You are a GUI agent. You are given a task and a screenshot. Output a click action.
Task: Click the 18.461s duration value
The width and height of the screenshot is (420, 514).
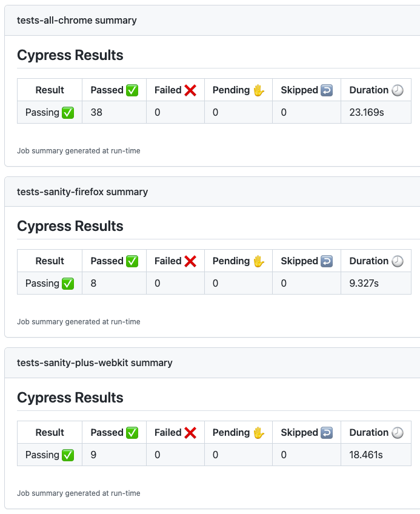coord(367,455)
